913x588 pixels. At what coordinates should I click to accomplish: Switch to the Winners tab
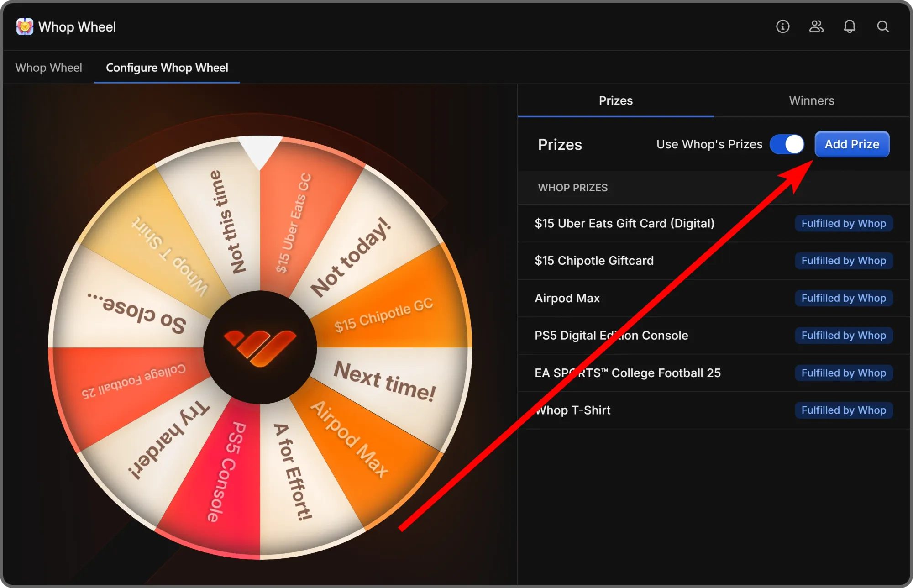coord(811,100)
